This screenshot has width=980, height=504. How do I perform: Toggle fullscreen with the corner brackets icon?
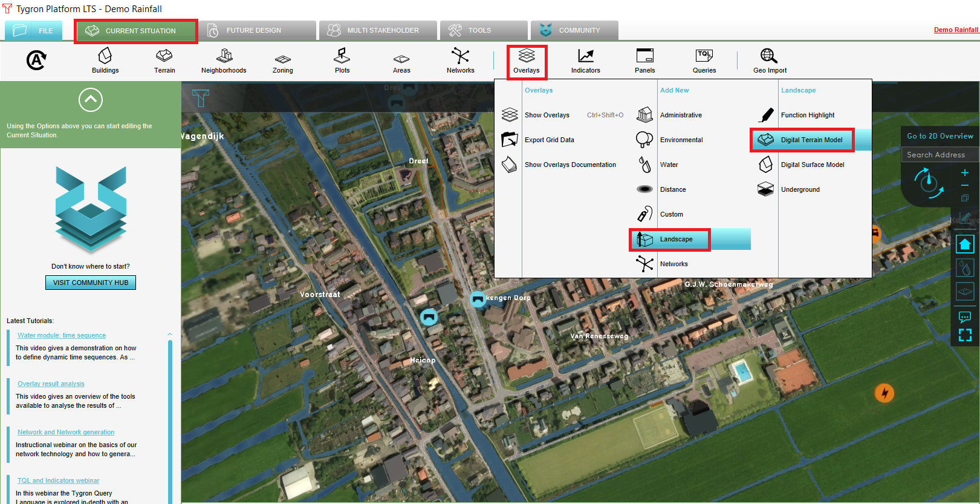965,335
